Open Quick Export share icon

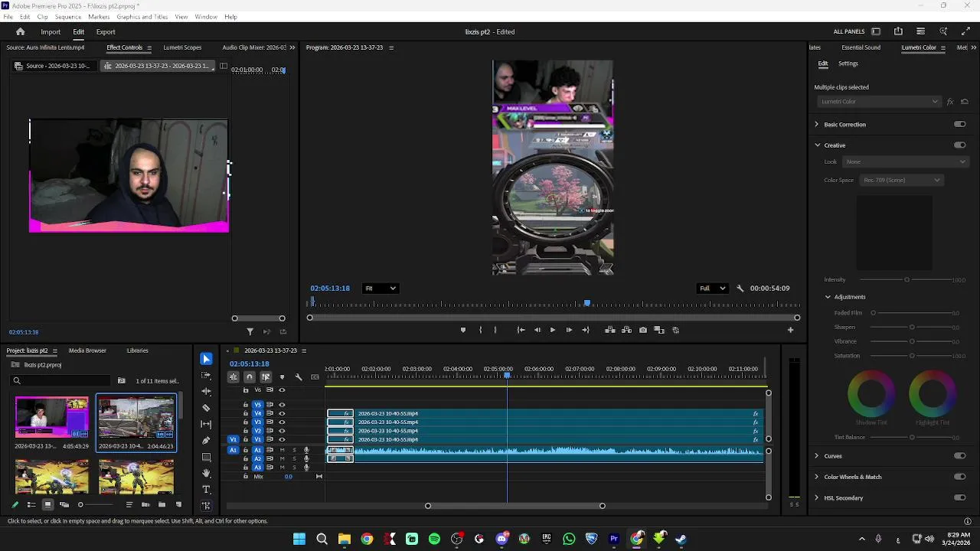[898, 31]
